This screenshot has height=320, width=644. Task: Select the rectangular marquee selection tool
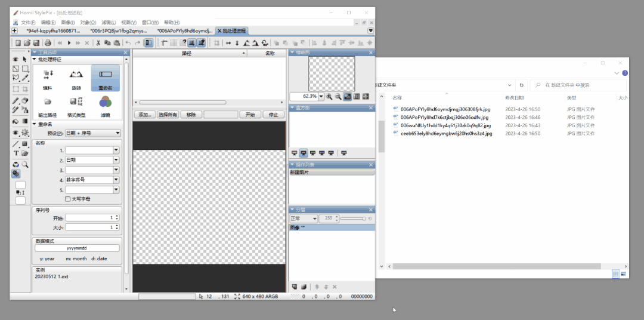coord(24,69)
